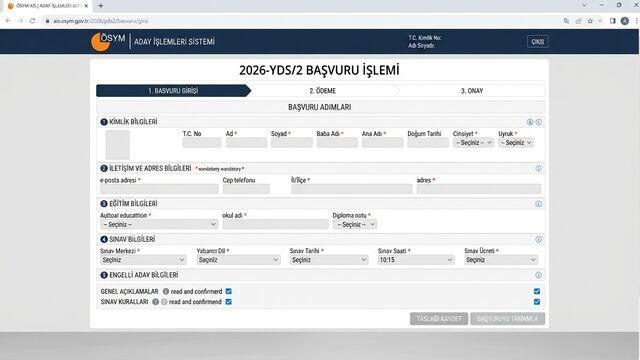The image size is (640, 360).
Task: Click the Başvuruyu Tamamla button
Action: pos(507,319)
